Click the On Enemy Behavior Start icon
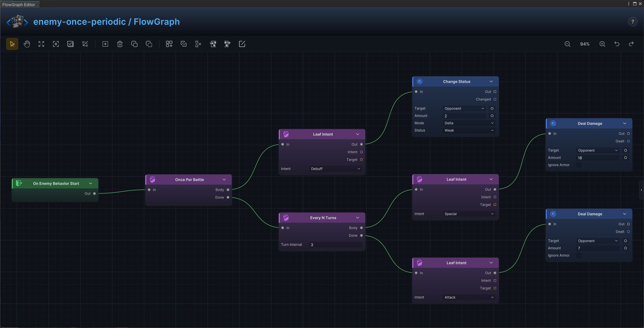Screen dimensions: 644x328 (19, 183)
